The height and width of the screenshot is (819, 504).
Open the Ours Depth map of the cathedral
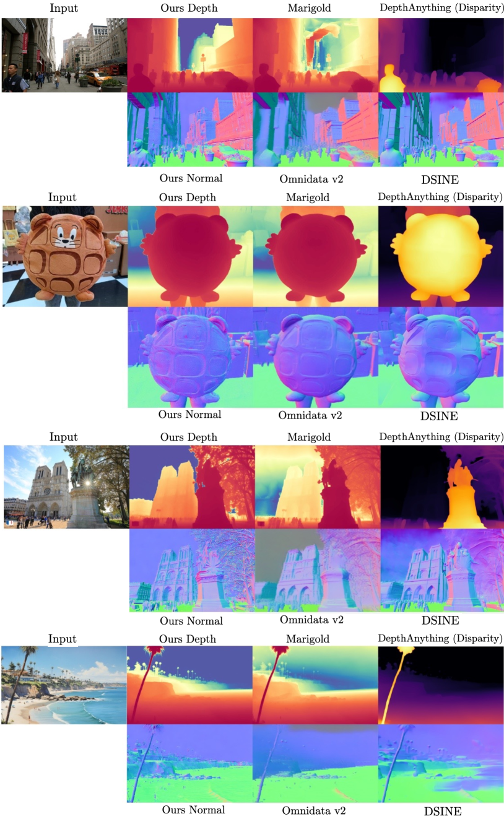(192, 487)
